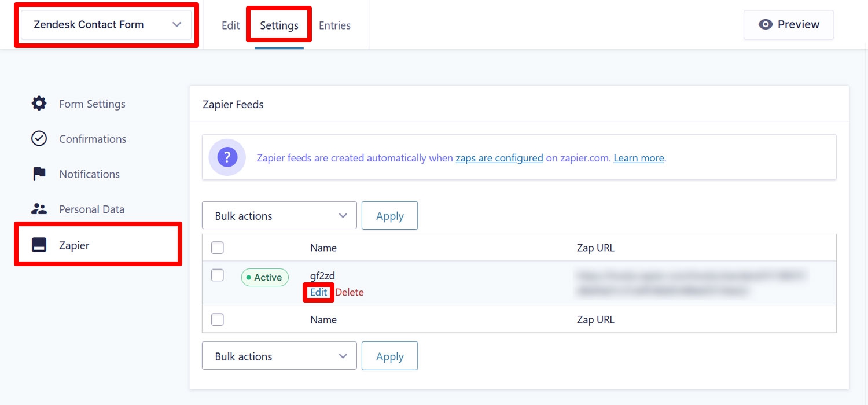868x405 pixels.
Task: Click the Zap URL column header at top
Action: click(x=595, y=248)
